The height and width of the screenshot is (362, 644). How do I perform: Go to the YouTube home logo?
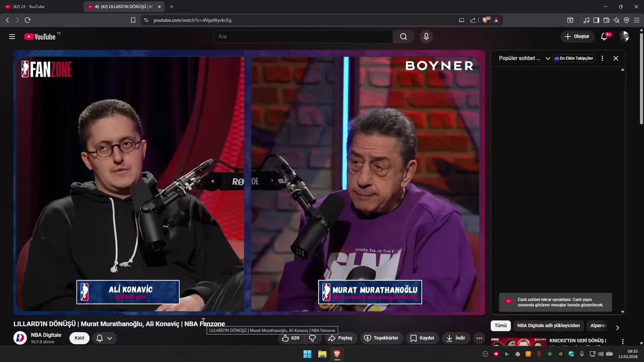point(40,37)
